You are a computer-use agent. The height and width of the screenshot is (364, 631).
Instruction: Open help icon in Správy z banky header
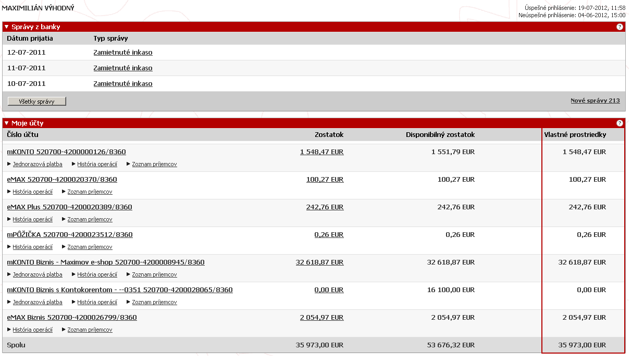[620, 27]
